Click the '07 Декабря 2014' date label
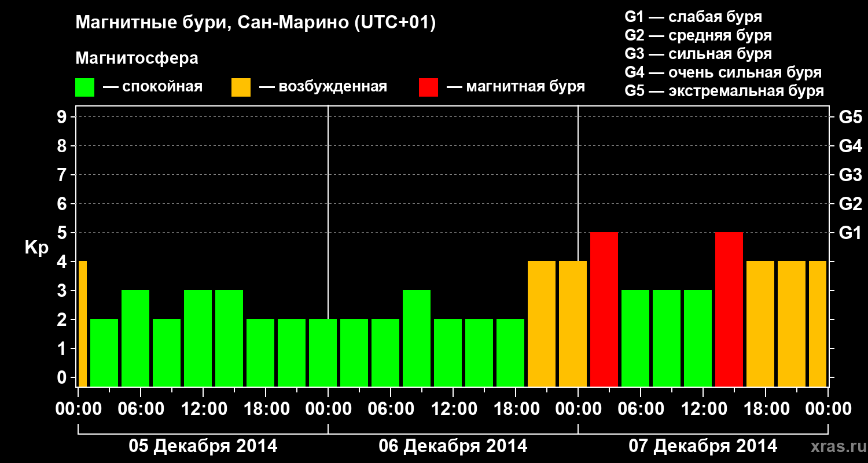This screenshot has width=868, height=463. tap(703, 446)
